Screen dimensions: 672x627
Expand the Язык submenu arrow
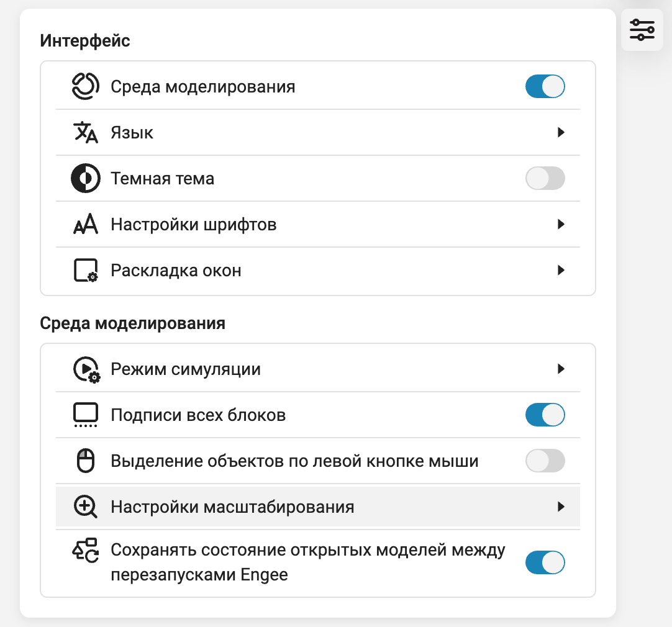[x=561, y=132]
